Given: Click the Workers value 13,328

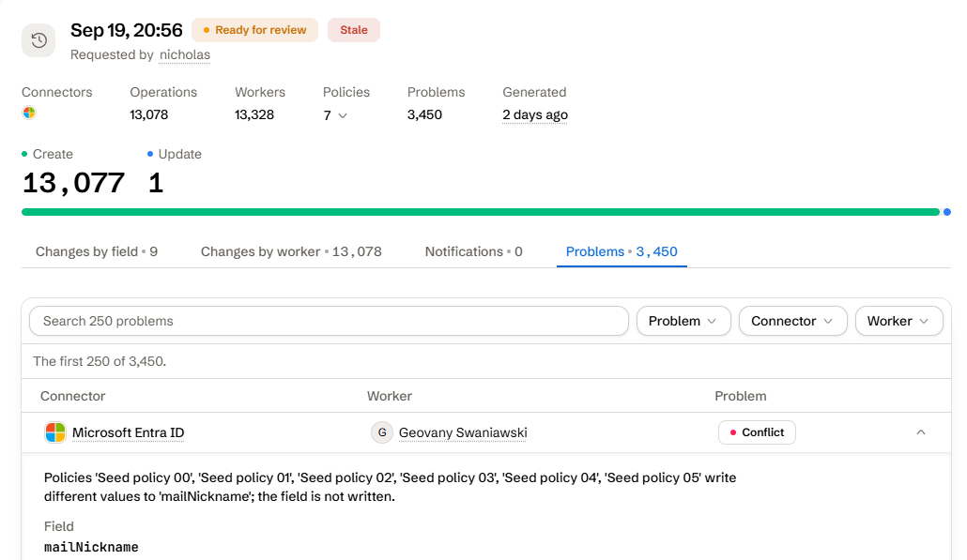Looking at the screenshot, I should 254,114.
